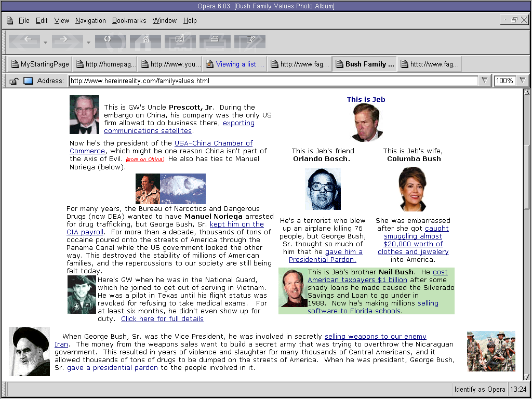Click vertical scrollbar down arrow

(x=527, y=377)
